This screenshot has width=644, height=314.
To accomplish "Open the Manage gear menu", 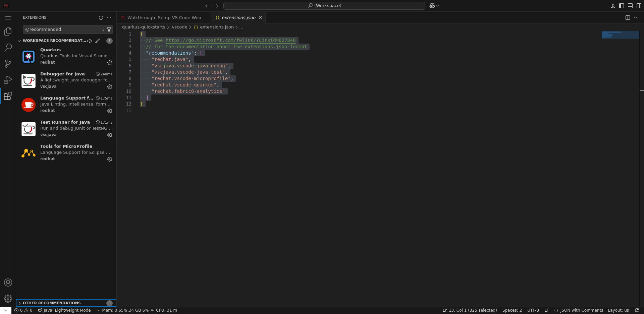I will click(8, 299).
